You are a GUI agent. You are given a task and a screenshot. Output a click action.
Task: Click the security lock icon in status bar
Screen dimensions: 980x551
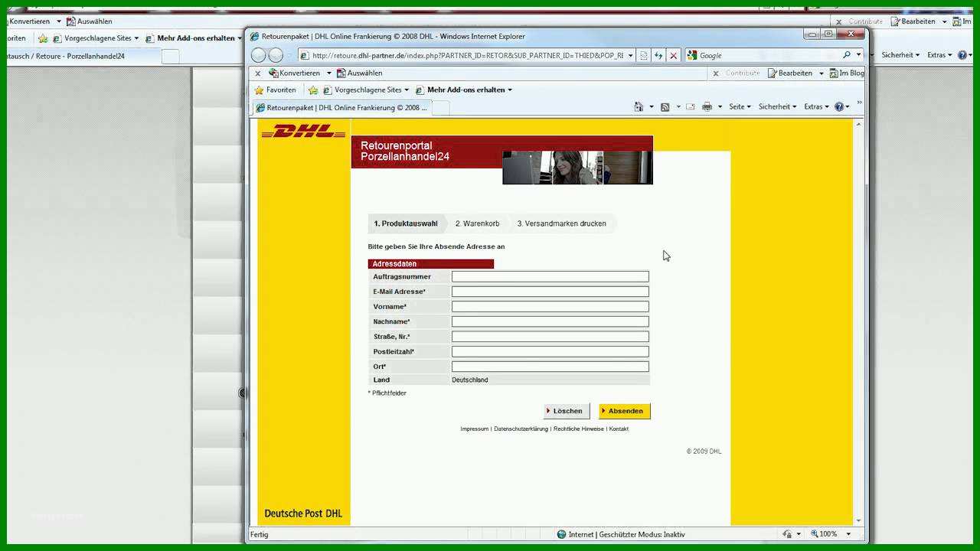pos(788,534)
